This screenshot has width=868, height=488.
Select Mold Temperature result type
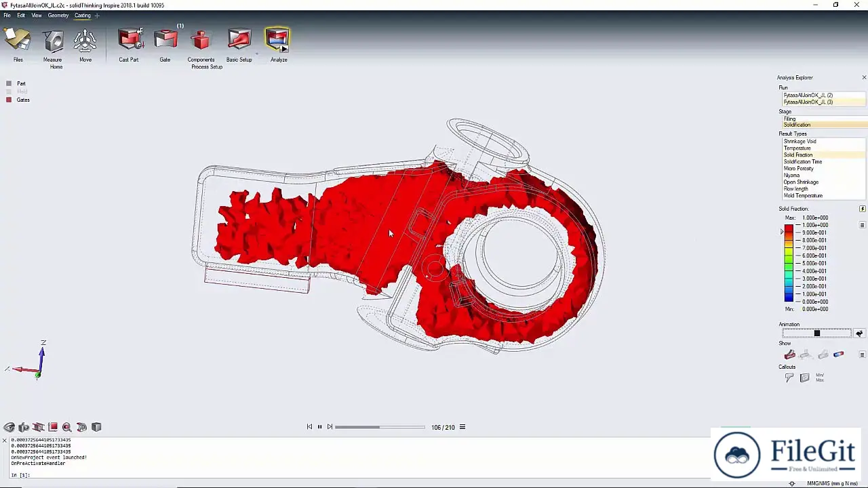point(823,196)
